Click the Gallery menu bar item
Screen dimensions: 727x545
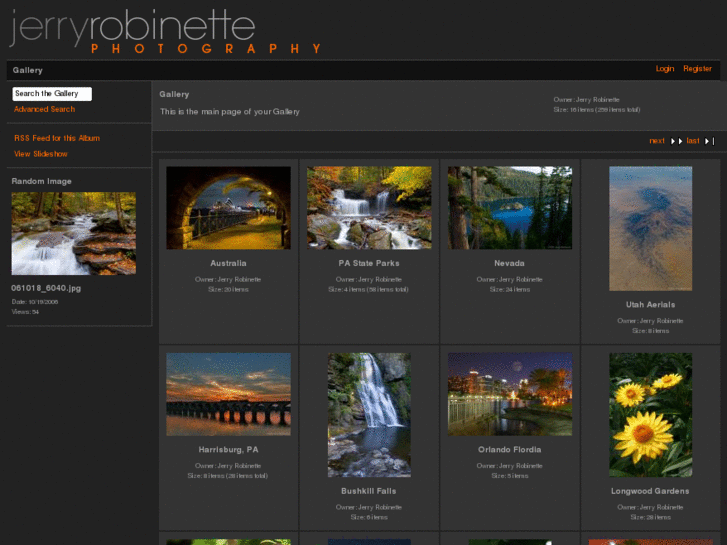[28, 70]
